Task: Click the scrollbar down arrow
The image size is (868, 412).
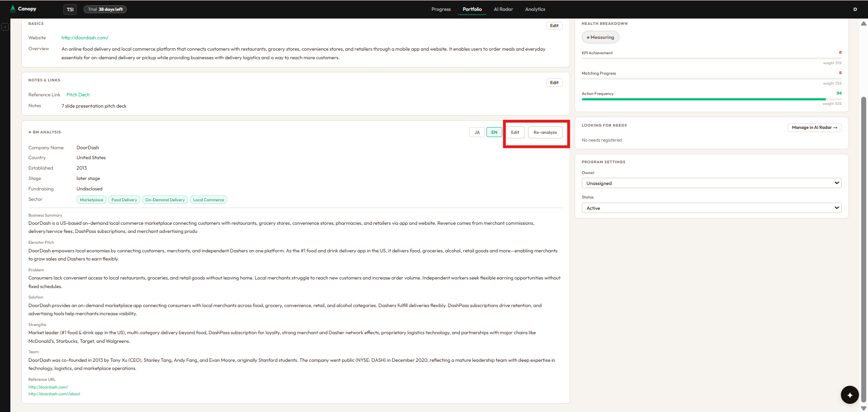Action: 863,408
